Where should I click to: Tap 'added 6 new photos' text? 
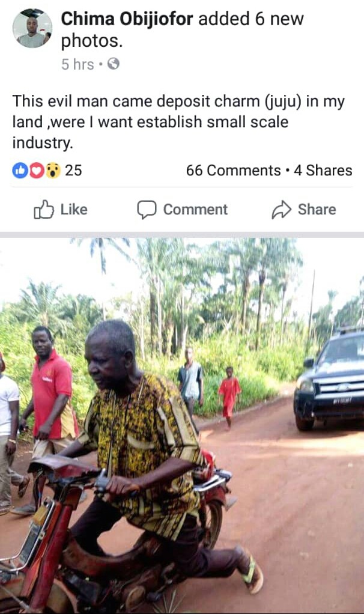pos(182,29)
